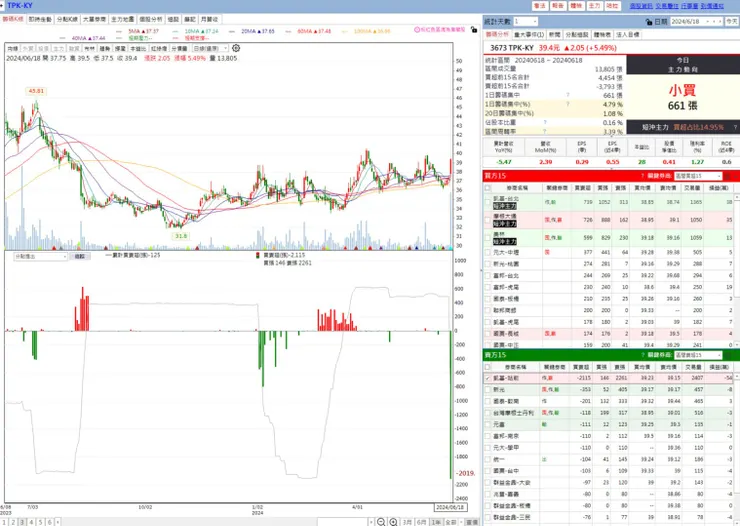Image resolution: width=740 pixels, height=526 pixels.
Task: Toggle the select-all checkbox in 賣方15 header row
Action: pyautogui.click(x=488, y=367)
